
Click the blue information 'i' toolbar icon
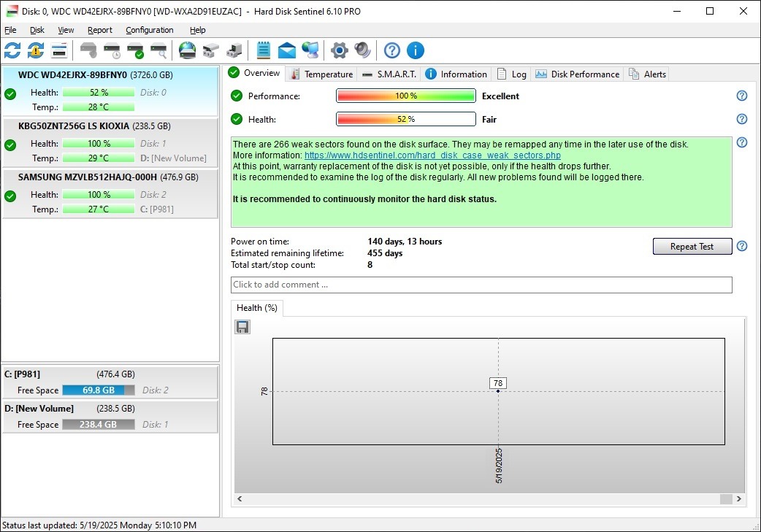(416, 50)
